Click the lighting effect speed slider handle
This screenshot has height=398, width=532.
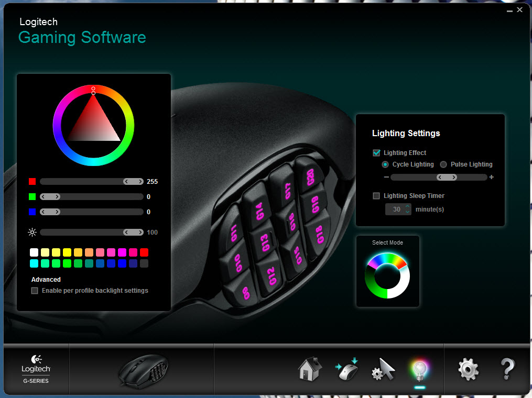[x=447, y=178]
